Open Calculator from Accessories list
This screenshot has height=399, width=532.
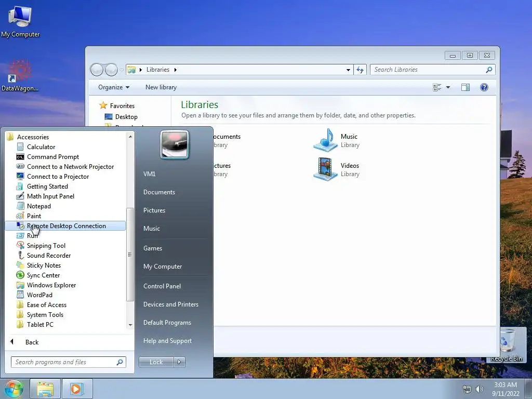41,147
